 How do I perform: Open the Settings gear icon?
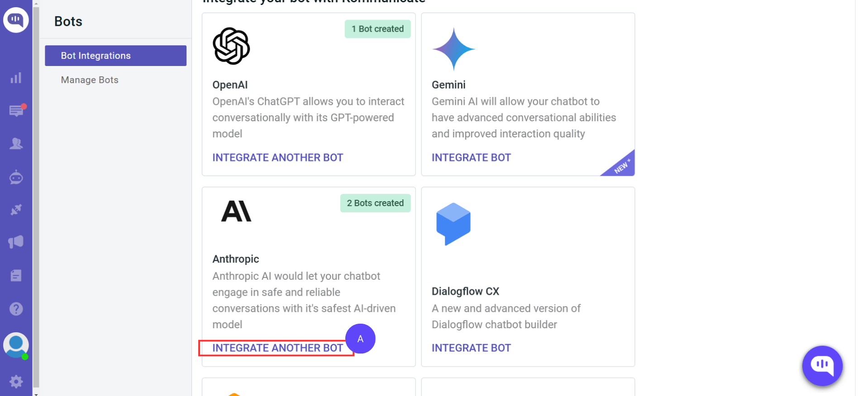(x=16, y=382)
